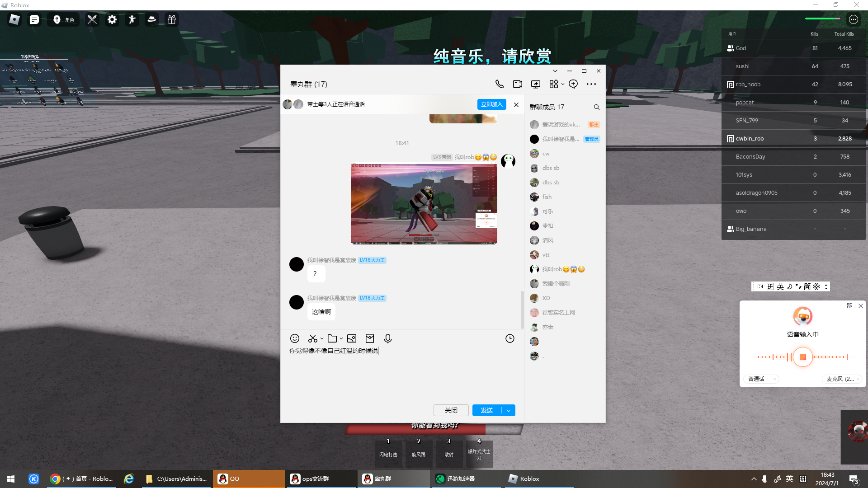Open the QQ chat more options menu
868x488 pixels.
coord(591,84)
